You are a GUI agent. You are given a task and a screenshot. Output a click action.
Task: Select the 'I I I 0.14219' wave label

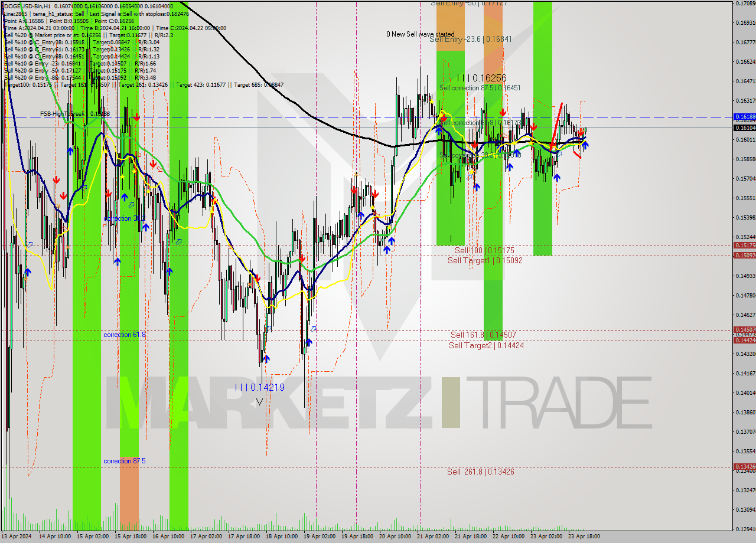[x=260, y=387]
